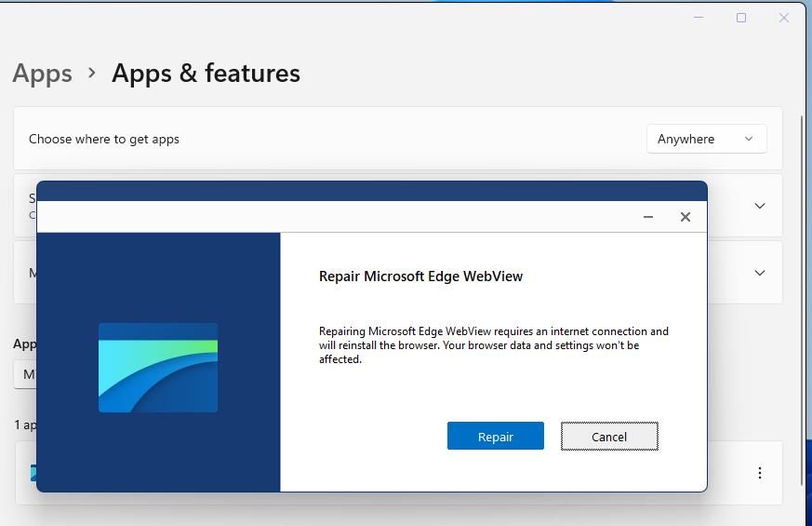This screenshot has width=812, height=526.
Task: Click the repair description paragraph text
Action: tap(494, 345)
